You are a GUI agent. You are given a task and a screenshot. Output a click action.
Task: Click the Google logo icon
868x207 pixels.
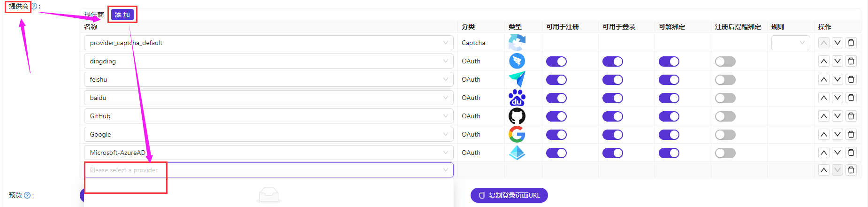(x=517, y=134)
